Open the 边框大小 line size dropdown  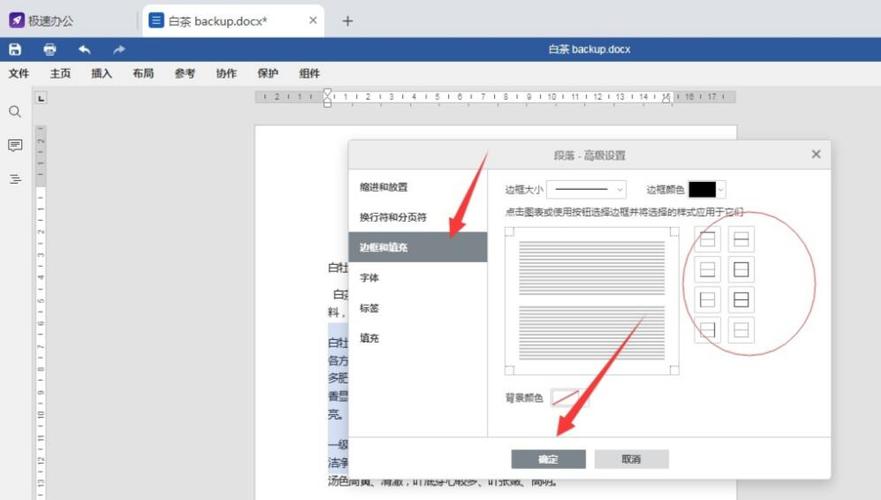586,189
